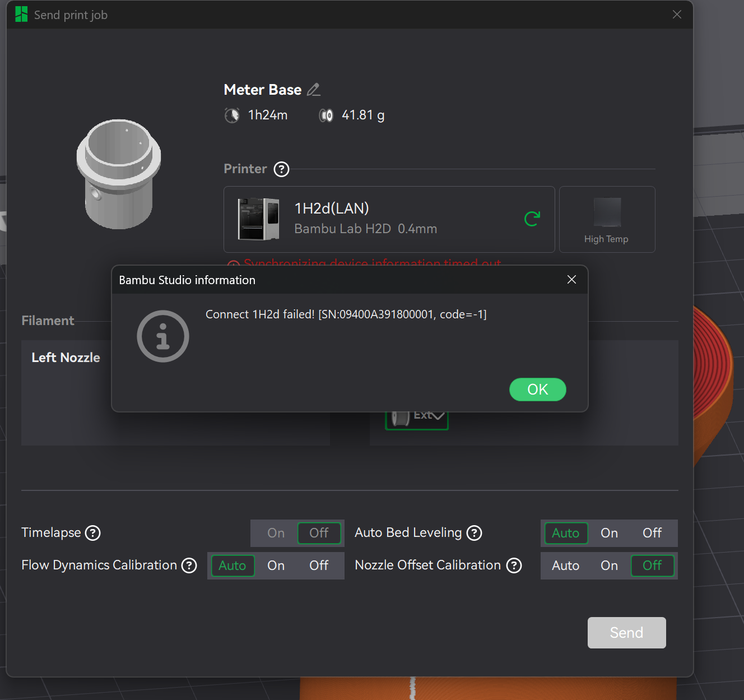Viewport: 744px width, 700px height.
Task: Click the connection failed message text
Action: pos(346,314)
